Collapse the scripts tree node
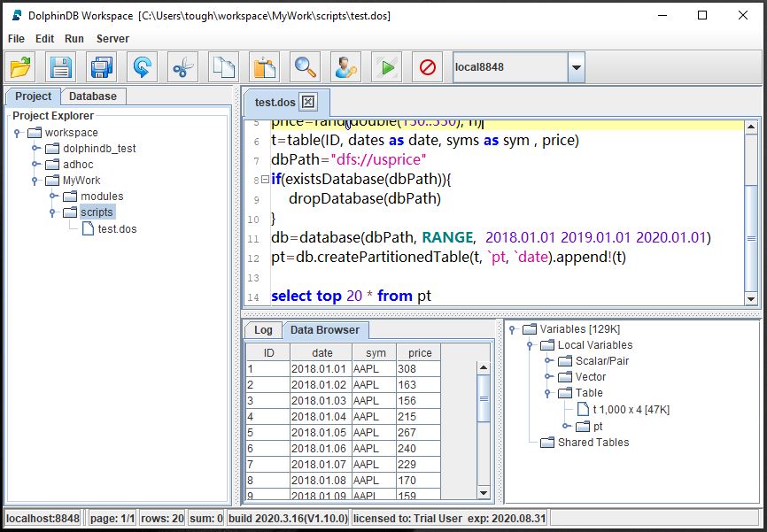 click(52, 212)
